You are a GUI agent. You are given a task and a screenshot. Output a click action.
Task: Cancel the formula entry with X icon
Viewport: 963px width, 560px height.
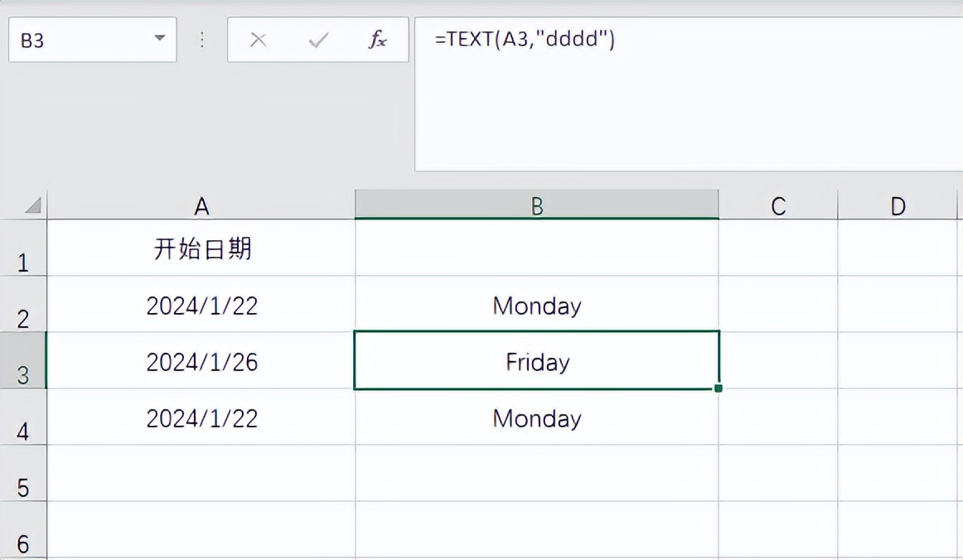pos(259,40)
